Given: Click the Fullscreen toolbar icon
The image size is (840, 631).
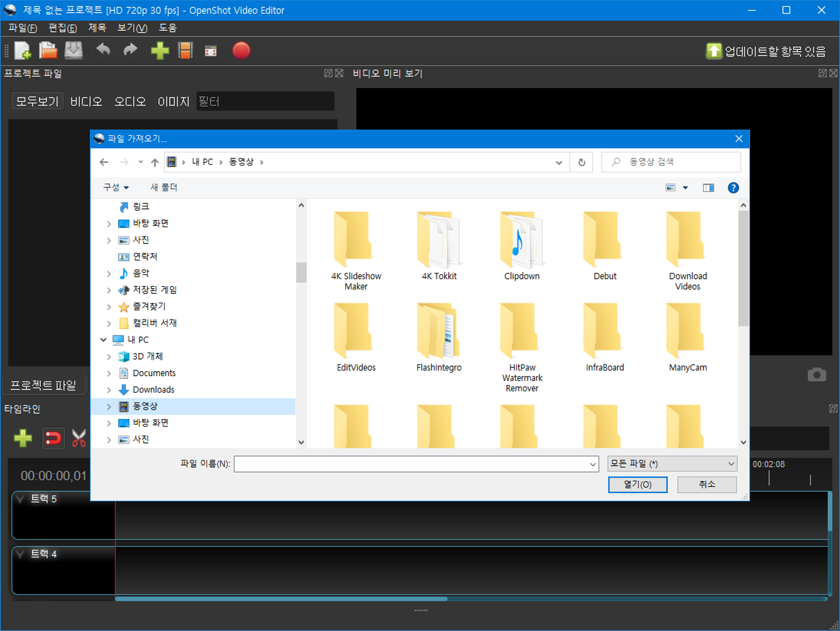Looking at the screenshot, I should [x=211, y=51].
